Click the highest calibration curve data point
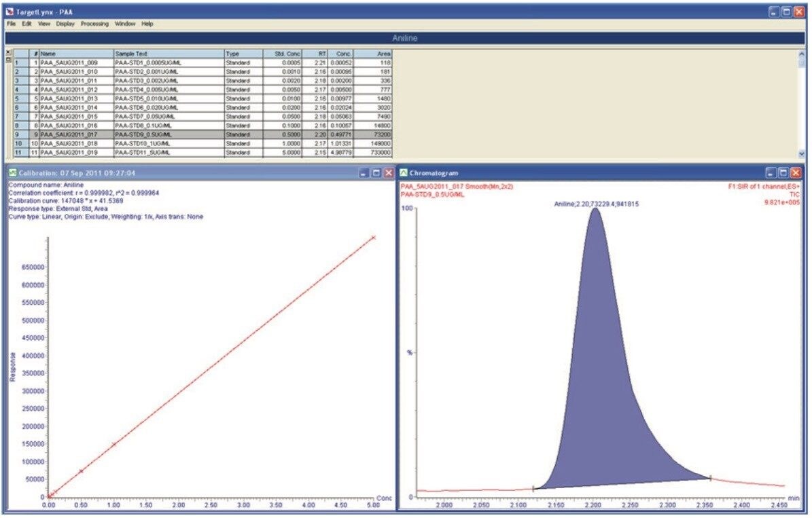This screenshot has width=812, height=518. [x=372, y=238]
